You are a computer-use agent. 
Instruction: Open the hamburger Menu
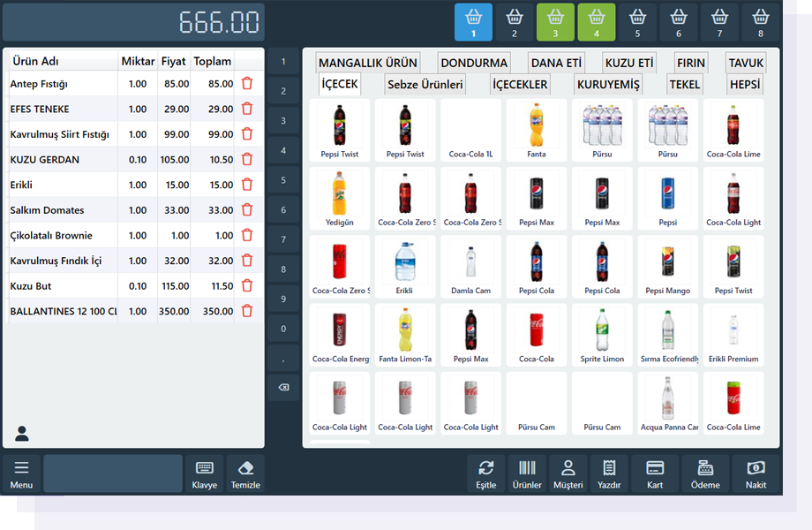pos(21,474)
